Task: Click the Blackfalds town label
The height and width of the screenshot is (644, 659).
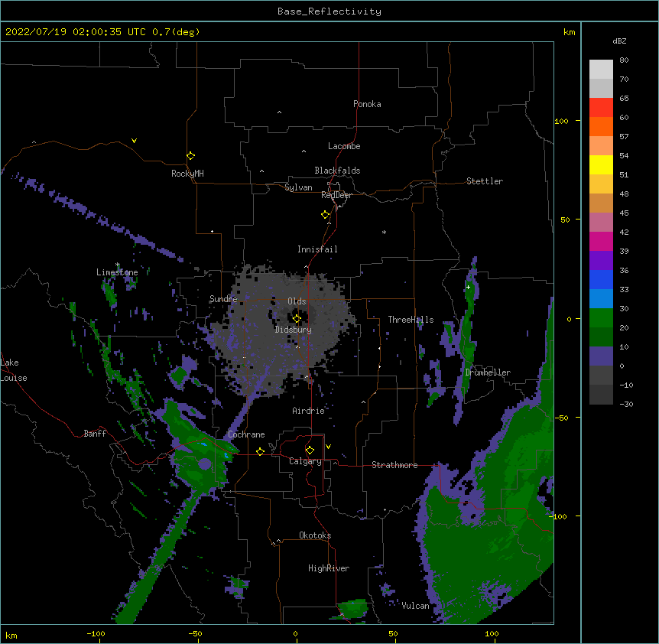Action: 337,171
